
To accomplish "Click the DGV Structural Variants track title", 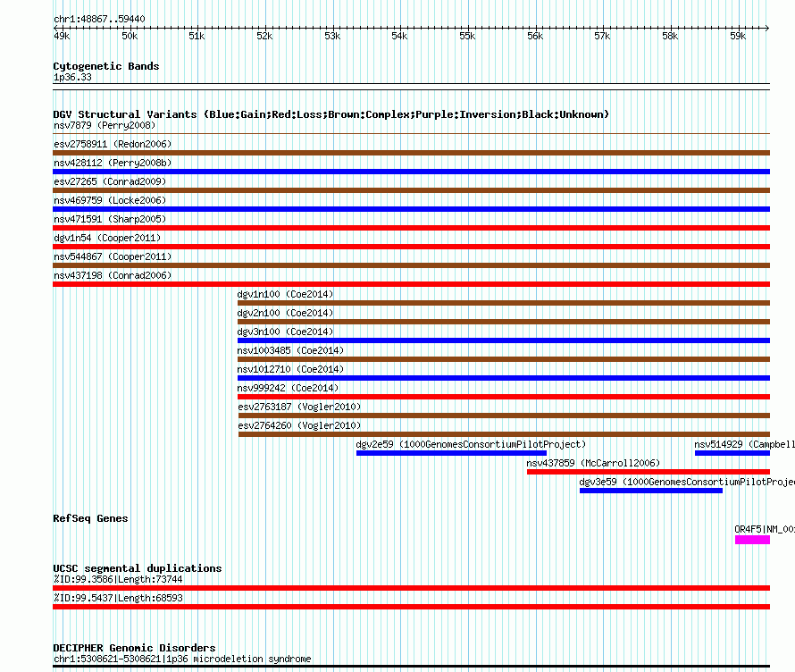I will [x=331, y=114].
